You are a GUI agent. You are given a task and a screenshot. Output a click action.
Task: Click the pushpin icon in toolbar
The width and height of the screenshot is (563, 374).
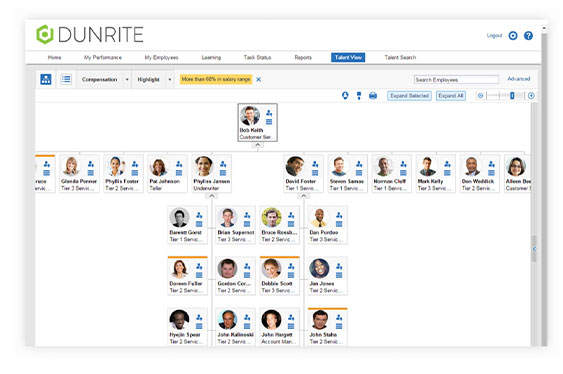point(359,95)
